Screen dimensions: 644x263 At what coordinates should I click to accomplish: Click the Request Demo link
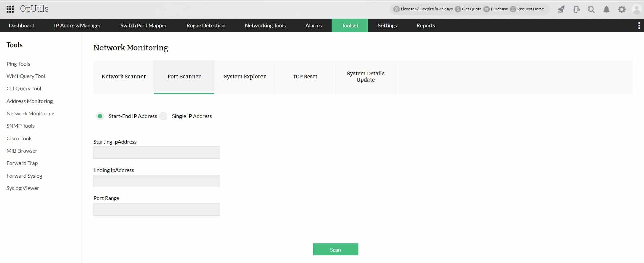tap(530, 9)
